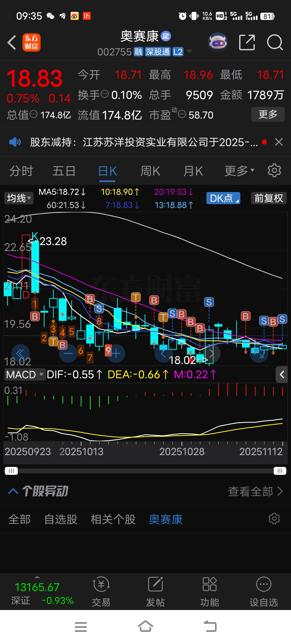Open the MACD indicator dropdown

click(25, 374)
